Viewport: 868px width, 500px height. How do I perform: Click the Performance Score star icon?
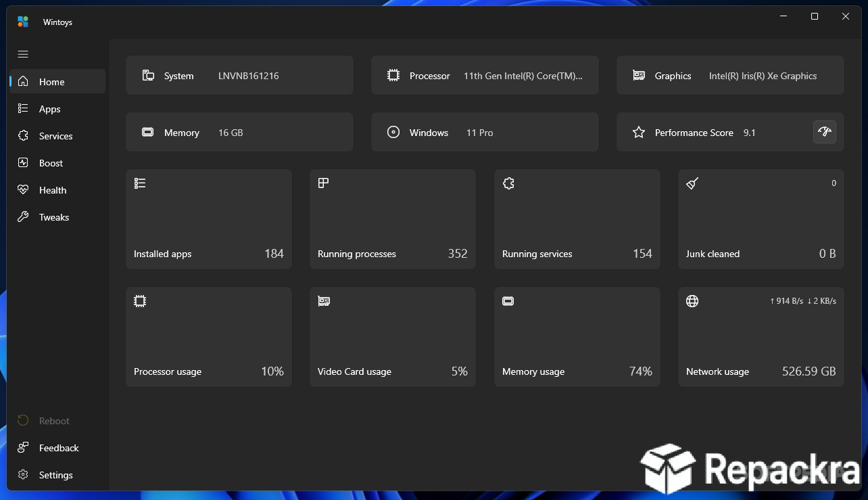(639, 132)
